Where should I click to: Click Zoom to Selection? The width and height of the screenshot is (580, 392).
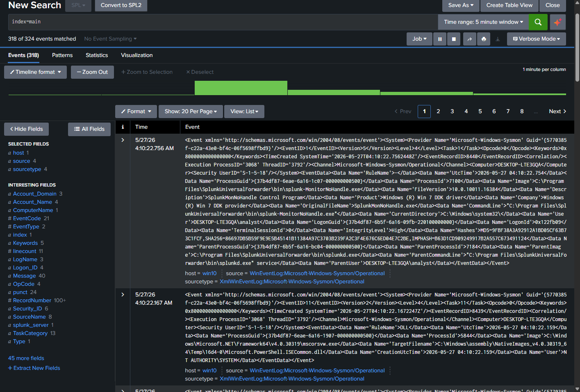[x=147, y=72]
